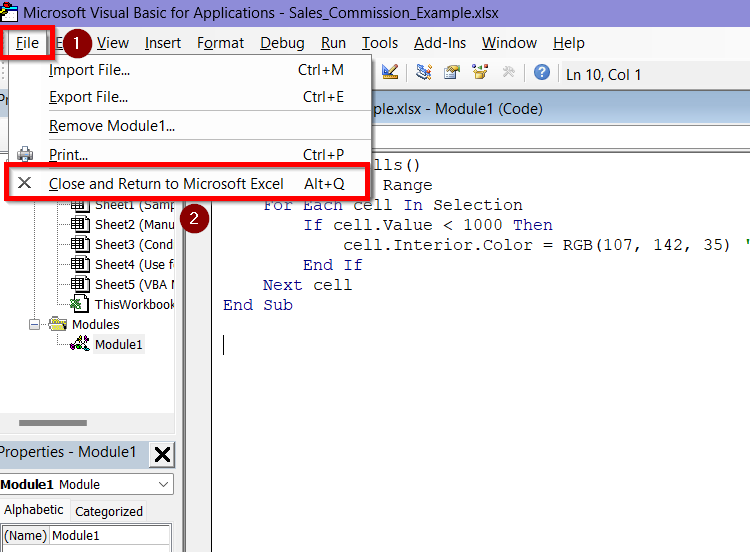
Task: Select Remove Module1... entry
Action: coord(190,126)
